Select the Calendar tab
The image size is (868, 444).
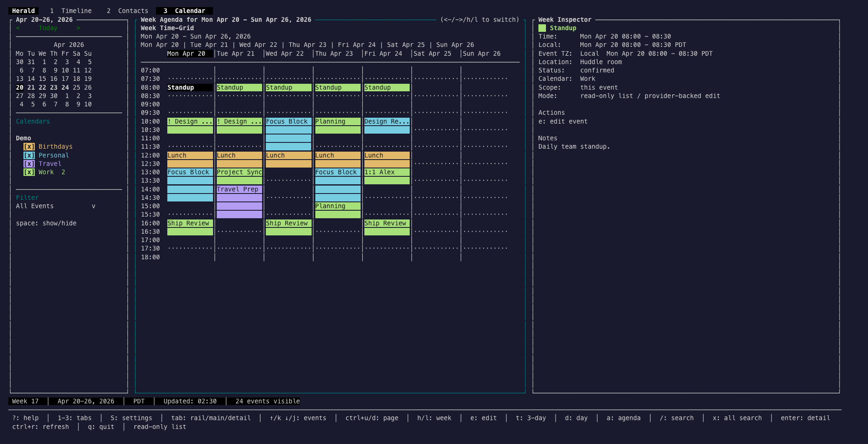pyautogui.click(x=185, y=11)
